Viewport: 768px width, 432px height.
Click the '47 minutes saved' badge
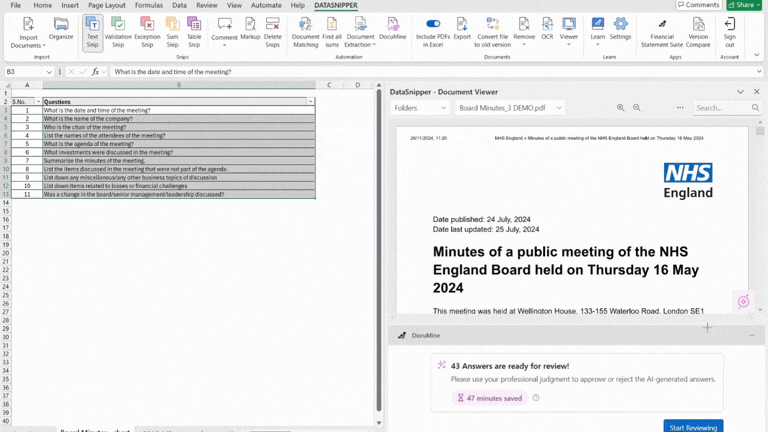coord(489,398)
